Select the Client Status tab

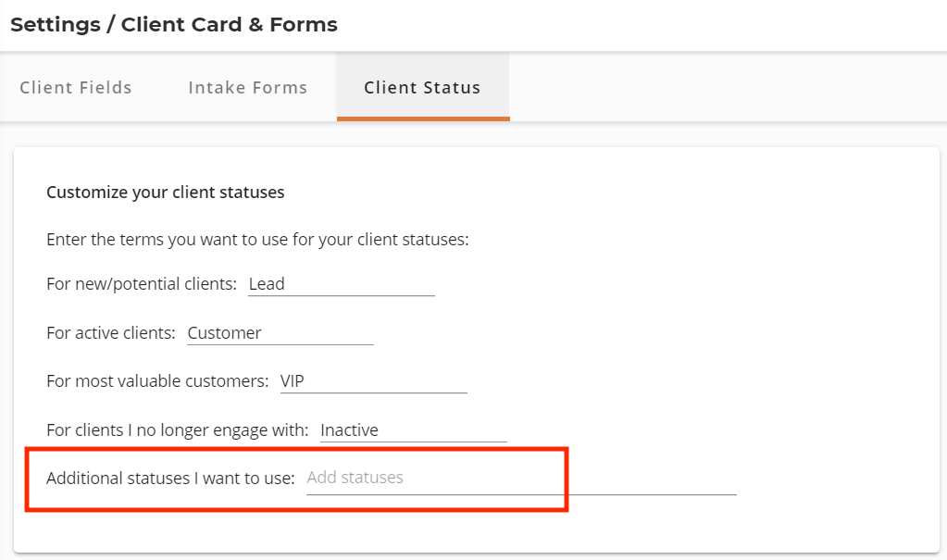tap(423, 87)
